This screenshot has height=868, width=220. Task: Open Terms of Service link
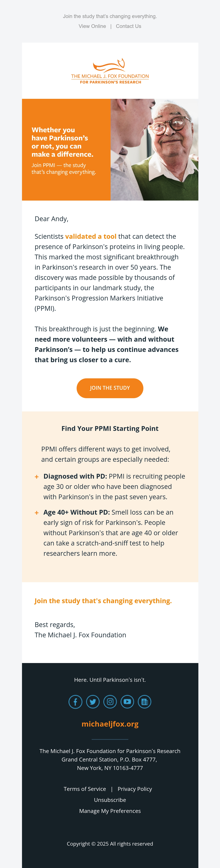85,789
